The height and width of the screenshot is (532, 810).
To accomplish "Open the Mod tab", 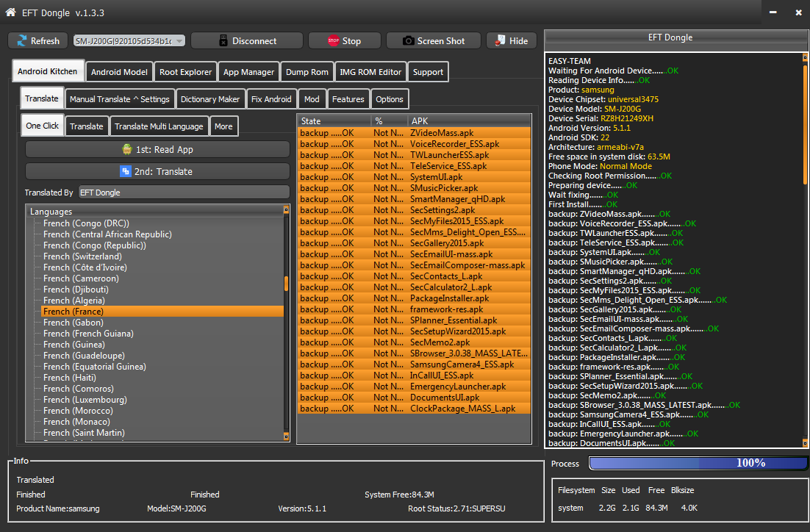I will [x=312, y=99].
